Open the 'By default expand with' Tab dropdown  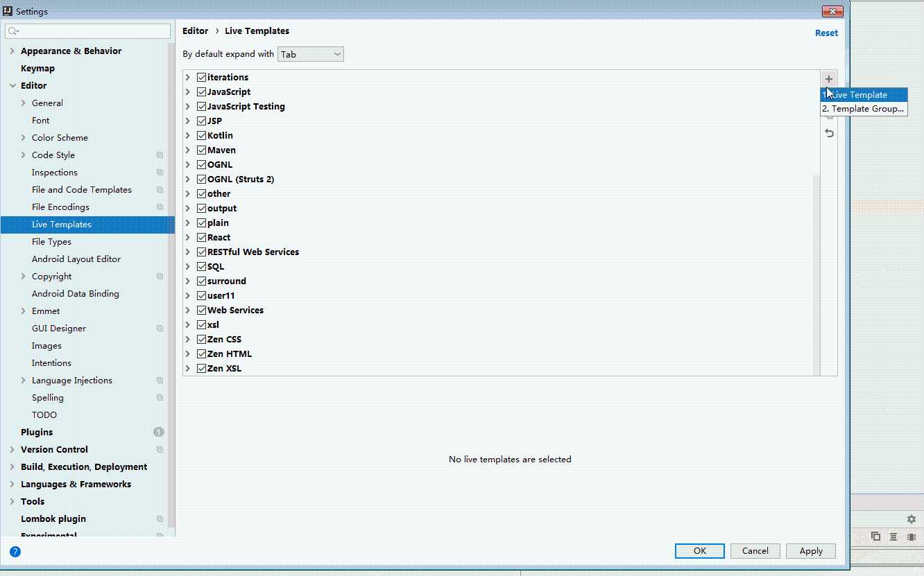click(310, 54)
